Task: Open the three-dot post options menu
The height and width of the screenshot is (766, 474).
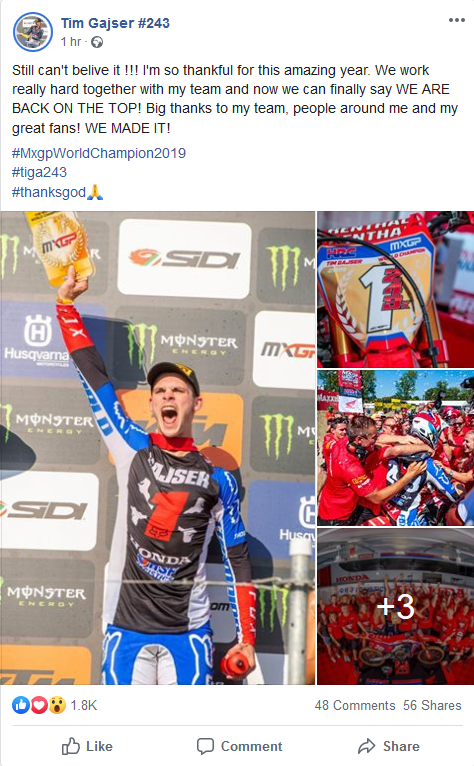Action: (456, 20)
